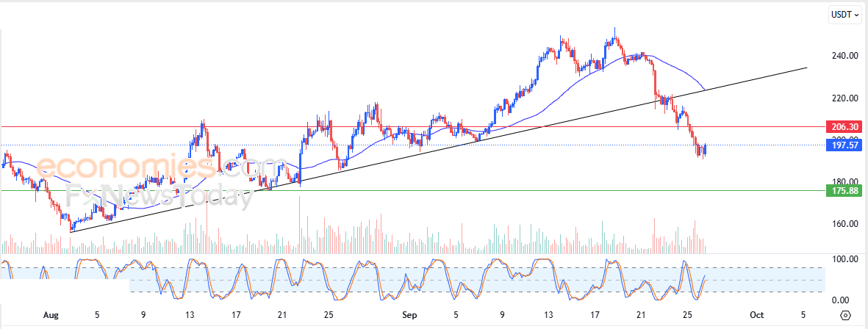Select the green 175.88 price label
The width and height of the screenshot is (868, 329).
[x=843, y=191]
